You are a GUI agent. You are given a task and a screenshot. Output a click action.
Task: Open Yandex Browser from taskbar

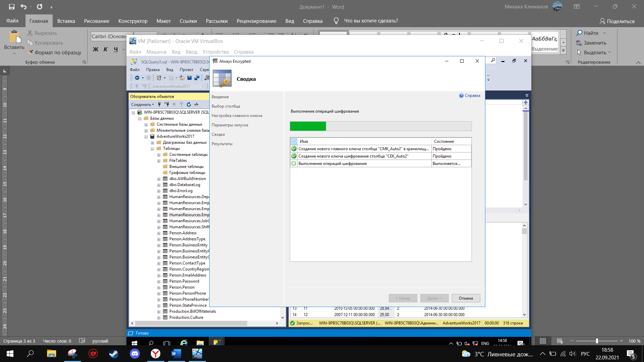coord(156,354)
